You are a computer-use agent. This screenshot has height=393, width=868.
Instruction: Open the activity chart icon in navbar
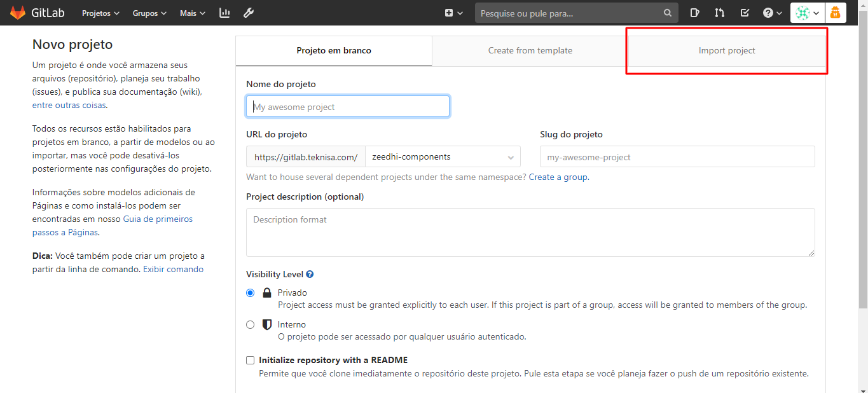click(224, 13)
